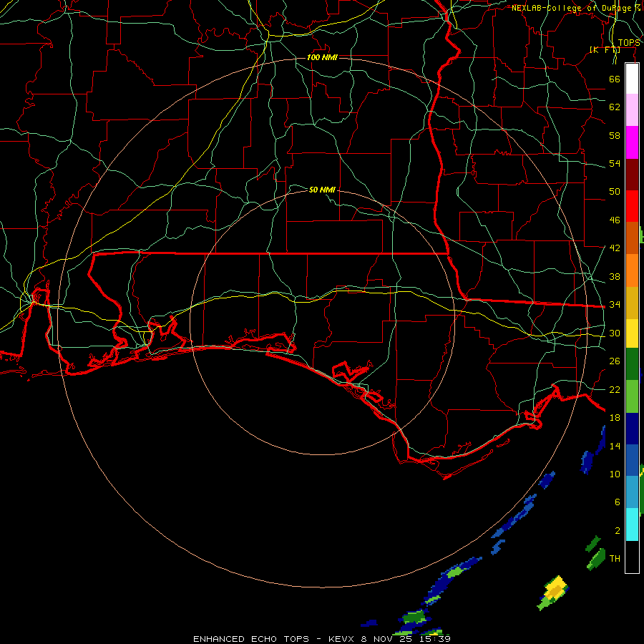
Task: Click the legend value '58'
Action: point(615,135)
